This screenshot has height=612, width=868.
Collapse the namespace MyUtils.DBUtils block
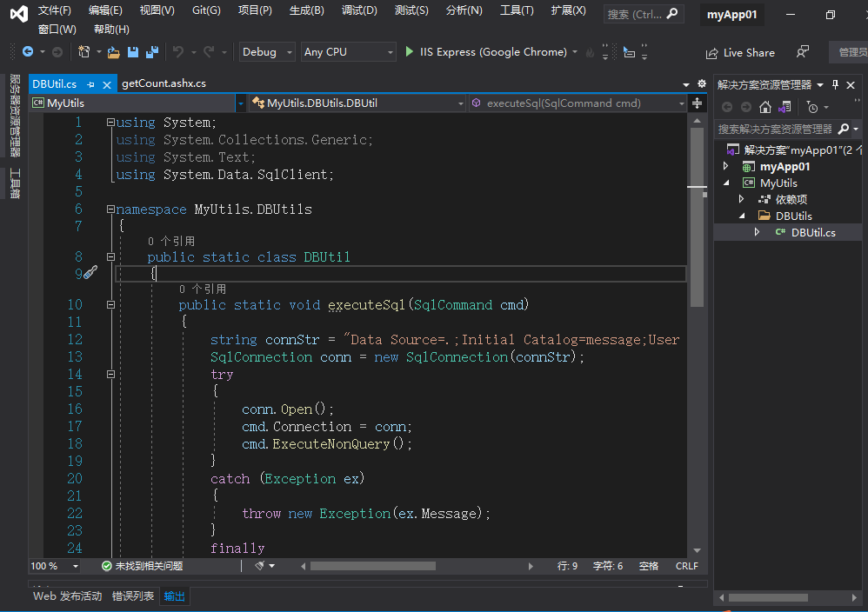[110, 210]
